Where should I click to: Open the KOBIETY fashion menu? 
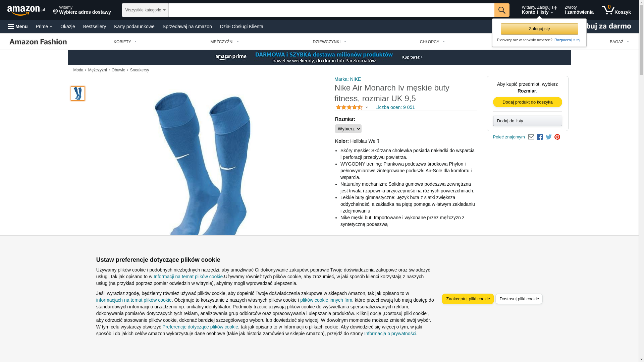125,42
